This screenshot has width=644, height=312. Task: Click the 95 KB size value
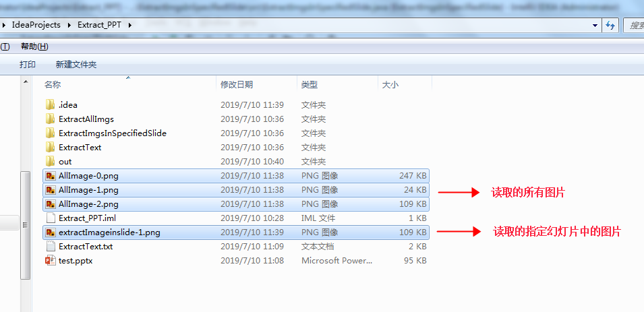[415, 260]
